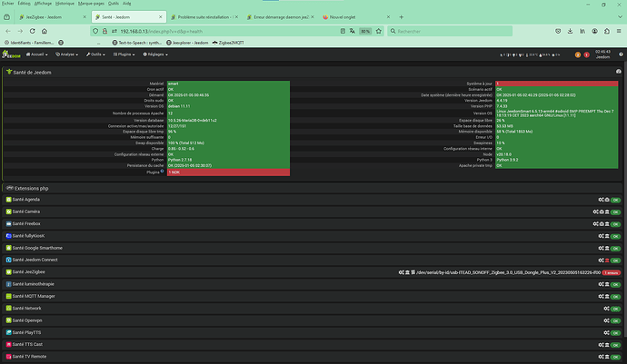Click the info icon next to Plugins label

coord(162,171)
